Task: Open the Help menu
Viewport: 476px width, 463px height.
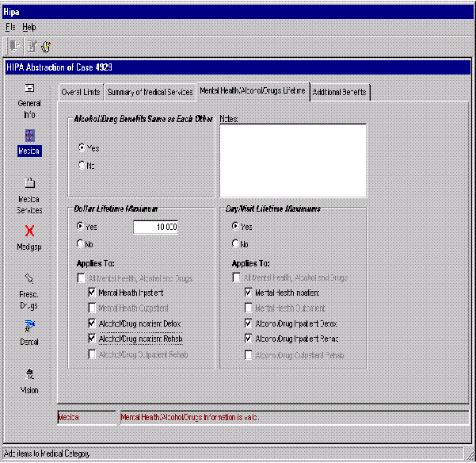Action: tap(29, 27)
